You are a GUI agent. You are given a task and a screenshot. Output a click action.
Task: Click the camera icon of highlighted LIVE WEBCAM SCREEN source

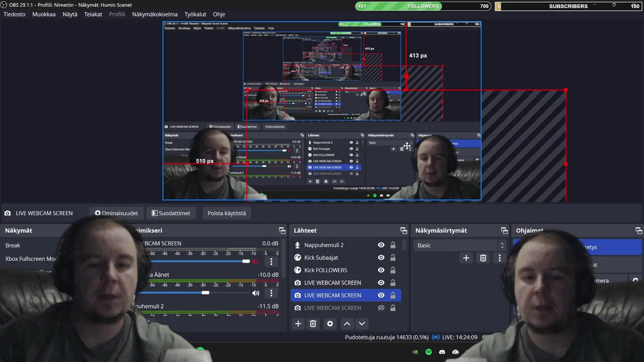(297, 295)
